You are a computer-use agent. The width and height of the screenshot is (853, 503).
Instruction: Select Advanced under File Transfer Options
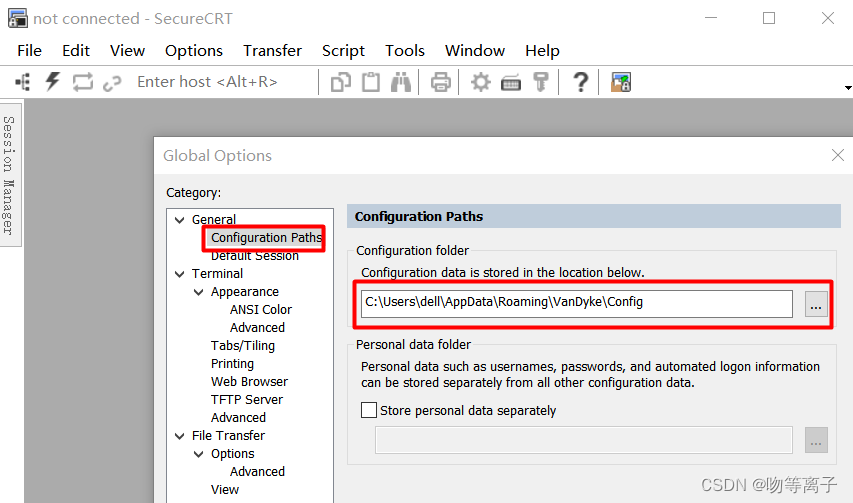coord(257,471)
